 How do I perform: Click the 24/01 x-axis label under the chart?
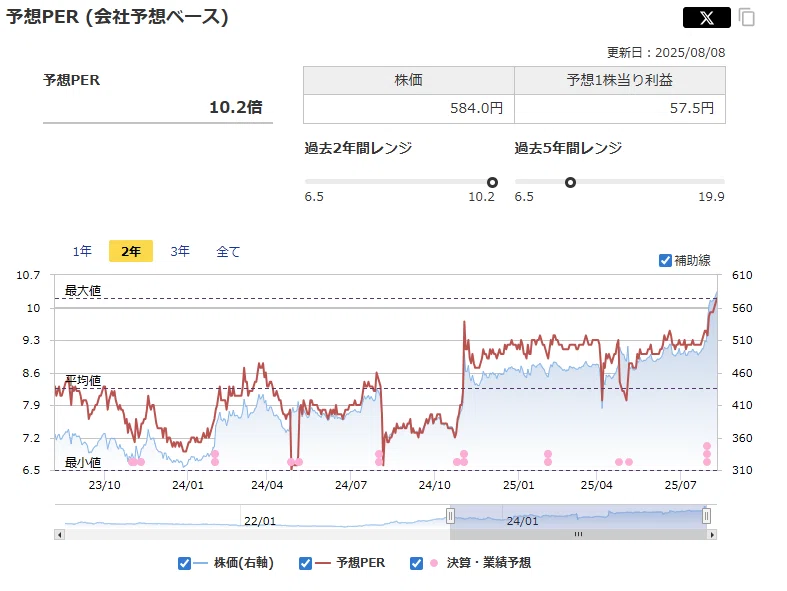(188, 485)
